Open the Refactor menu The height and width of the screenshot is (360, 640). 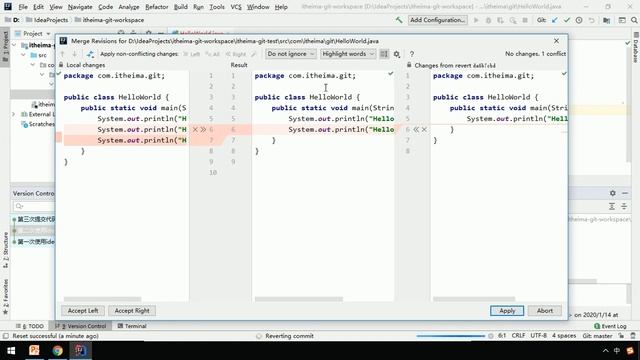pos(157,7)
